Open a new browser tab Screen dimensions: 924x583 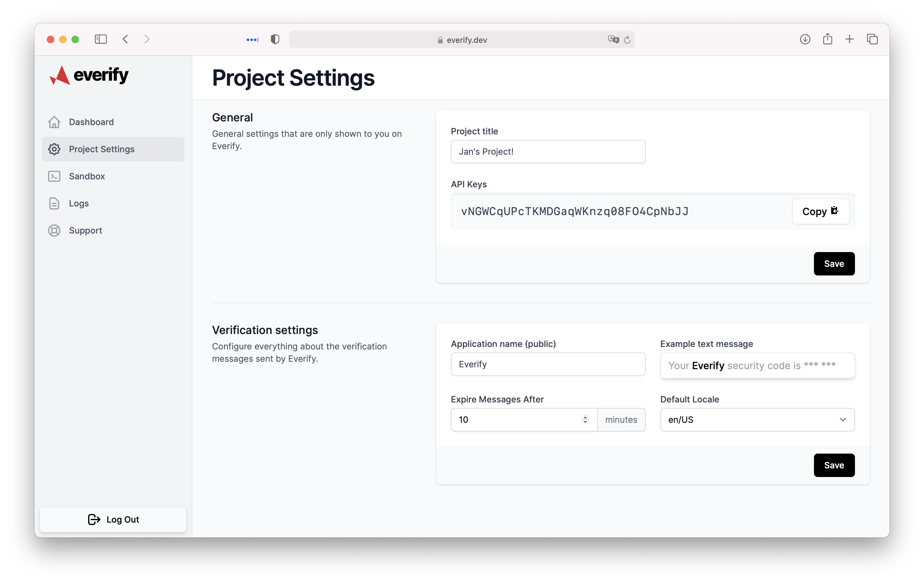coord(849,39)
